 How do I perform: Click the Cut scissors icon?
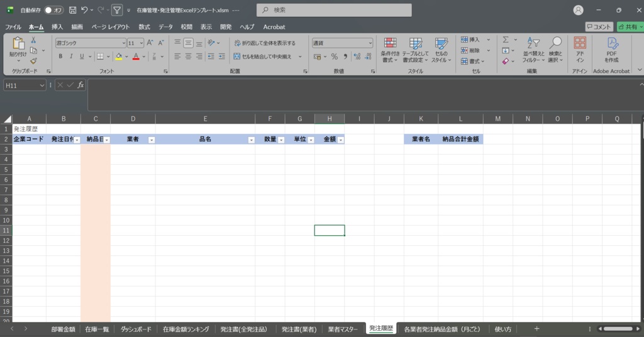click(34, 40)
